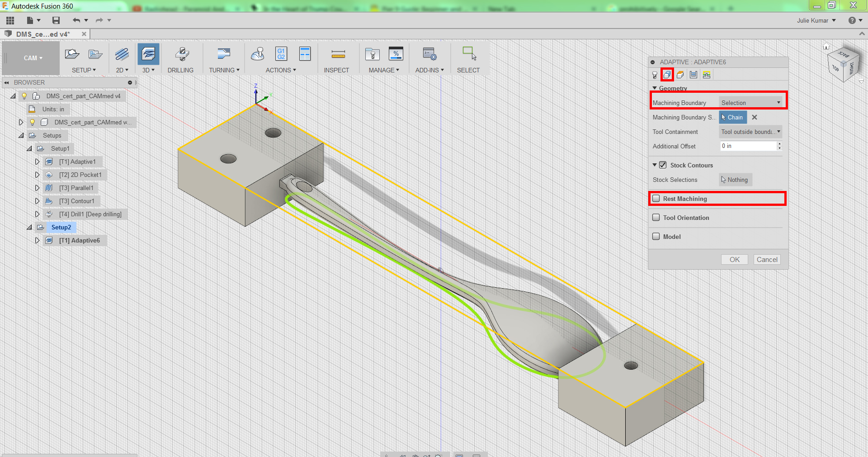Image resolution: width=868 pixels, height=457 pixels.
Task: Click the New Folder icon in Setup
Action: point(95,54)
